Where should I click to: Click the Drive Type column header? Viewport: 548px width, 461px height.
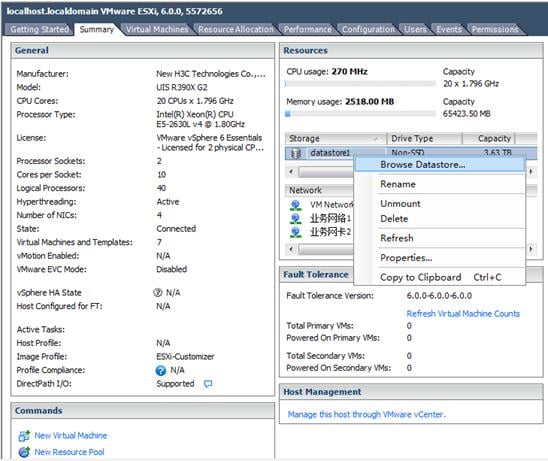coord(424,139)
